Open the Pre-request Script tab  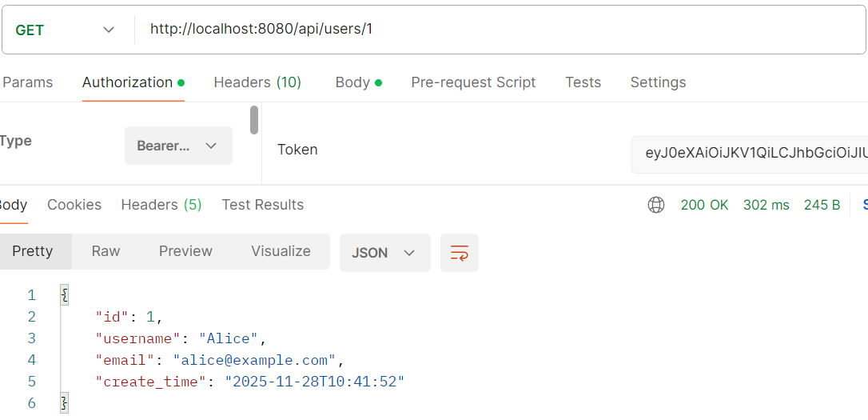pos(473,82)
